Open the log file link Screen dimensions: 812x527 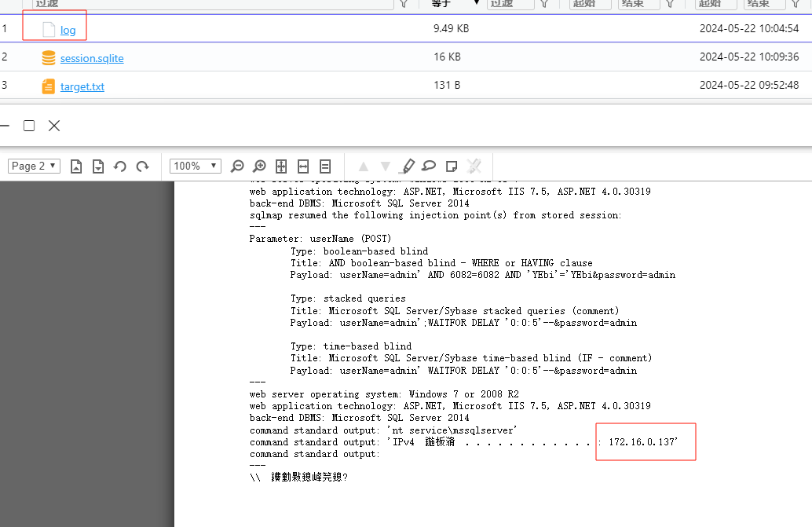tap(68, 30)
